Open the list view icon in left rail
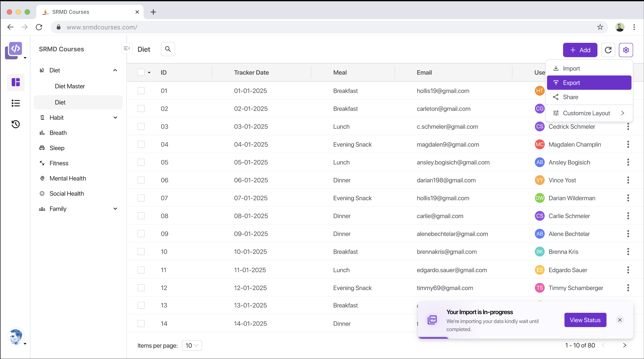Screen dimensions: 644x359 (16, 103)
